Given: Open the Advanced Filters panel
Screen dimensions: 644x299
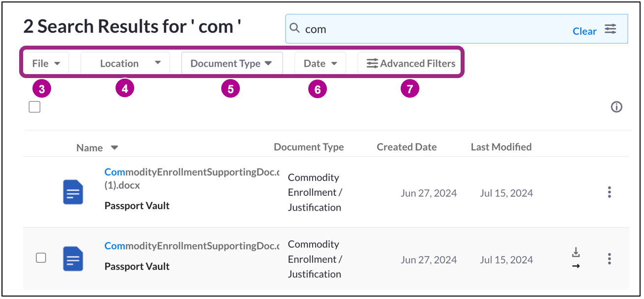Looking at the screenshot, I should 410,63.
